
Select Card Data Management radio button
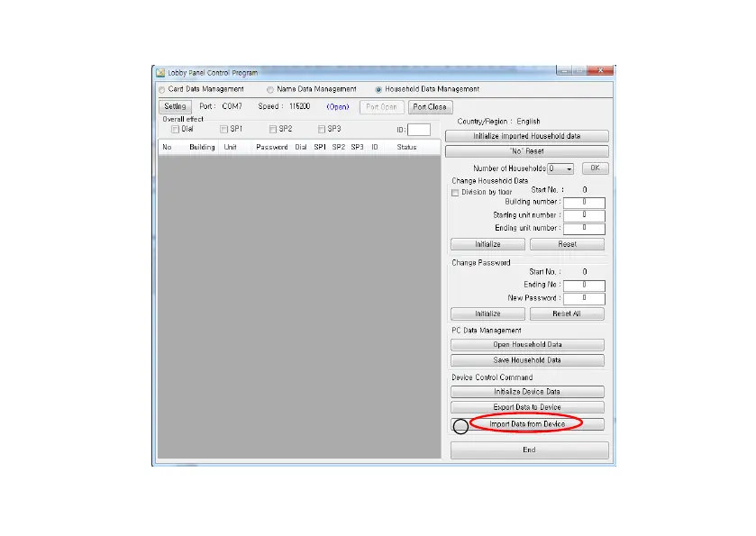pos(162,90)
